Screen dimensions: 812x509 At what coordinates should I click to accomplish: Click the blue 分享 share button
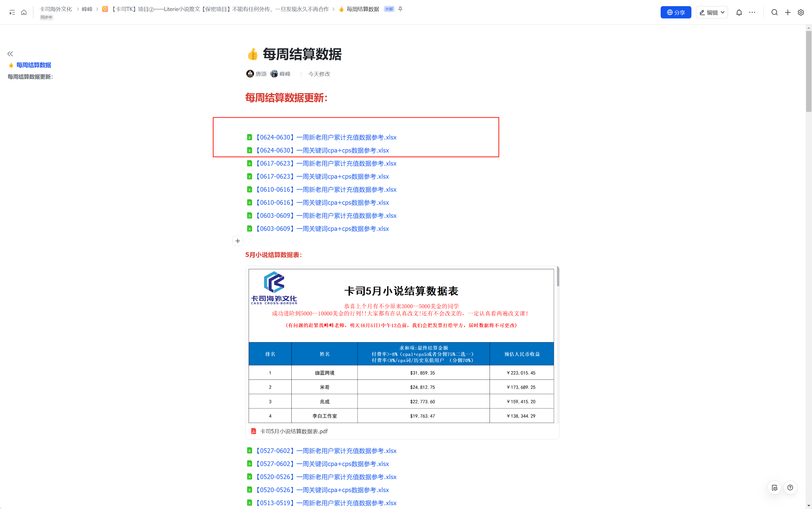point(676,13)
